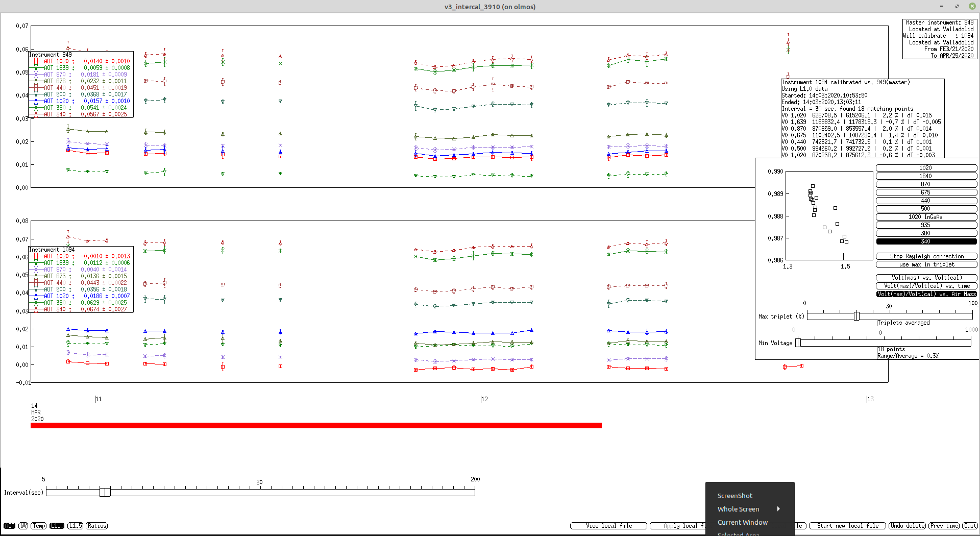Select the L1.5 data level toggle
The width and height of the screenshot is (980, 536).
(x=76, y=526)
